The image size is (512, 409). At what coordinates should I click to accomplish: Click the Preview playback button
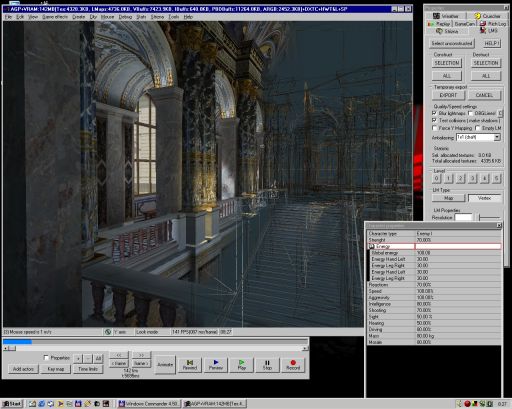tap(216, 365)
